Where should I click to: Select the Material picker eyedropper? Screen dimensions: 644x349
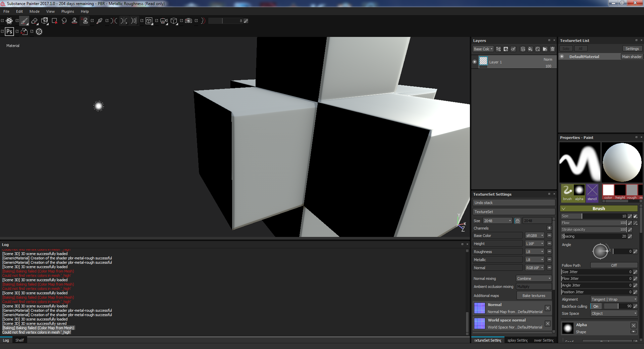pos(99,21)
